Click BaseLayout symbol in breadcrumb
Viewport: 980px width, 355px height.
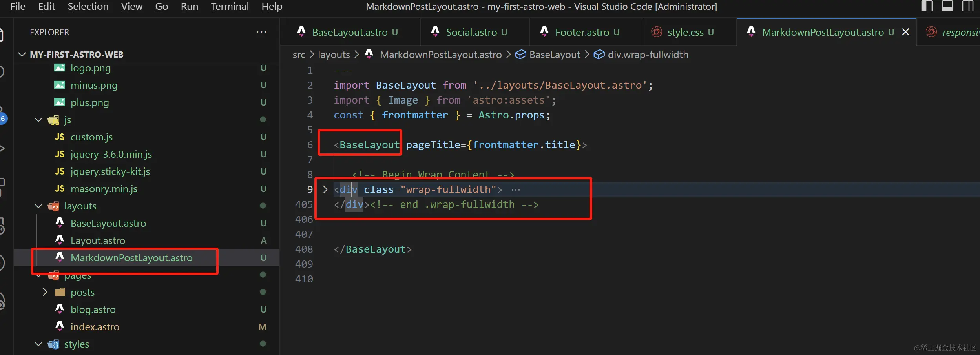click(x=555, y=55)
